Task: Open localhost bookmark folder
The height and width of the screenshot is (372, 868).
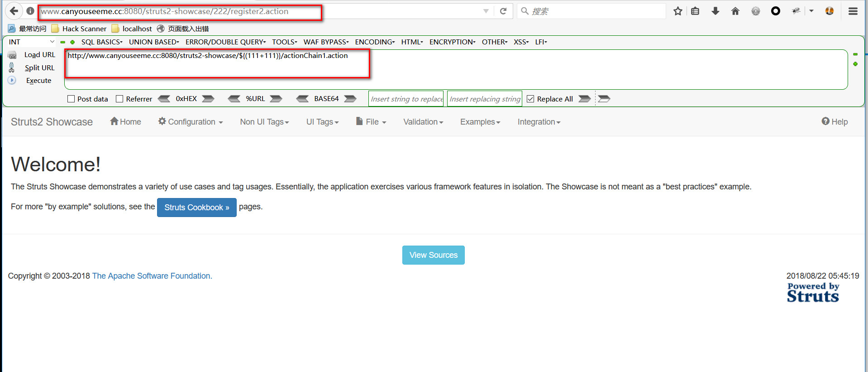Action: pos(132,29)
